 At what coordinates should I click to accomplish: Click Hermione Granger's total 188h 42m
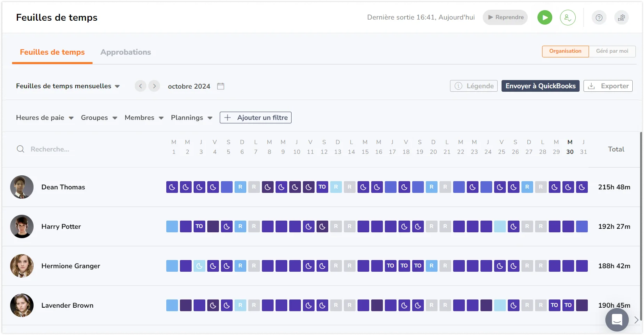(x=614, y=266)
